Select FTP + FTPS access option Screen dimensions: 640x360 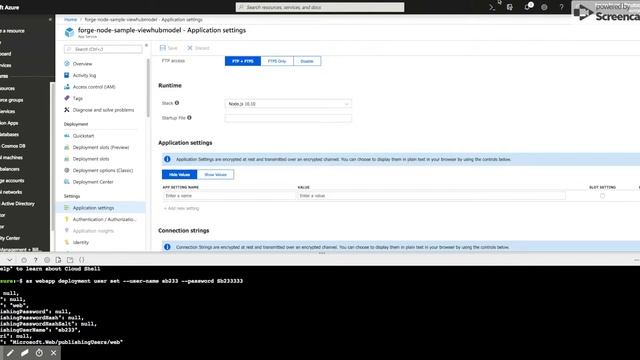(x=243, y=61)
